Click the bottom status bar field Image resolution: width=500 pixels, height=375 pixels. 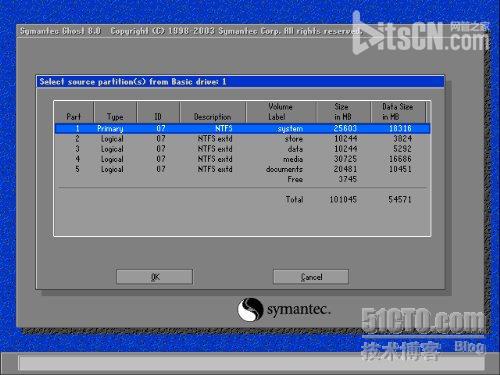point(252,363)
